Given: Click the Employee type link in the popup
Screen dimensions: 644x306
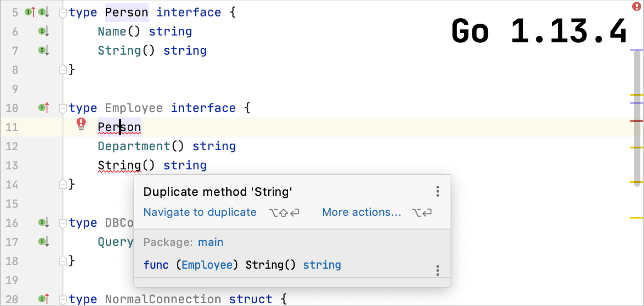Looking at the screenshot, I should [x=208, y=265].
